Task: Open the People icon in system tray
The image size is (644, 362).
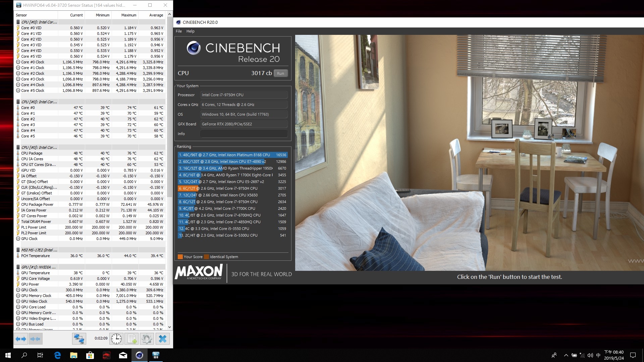Action: tap(554, 355)
